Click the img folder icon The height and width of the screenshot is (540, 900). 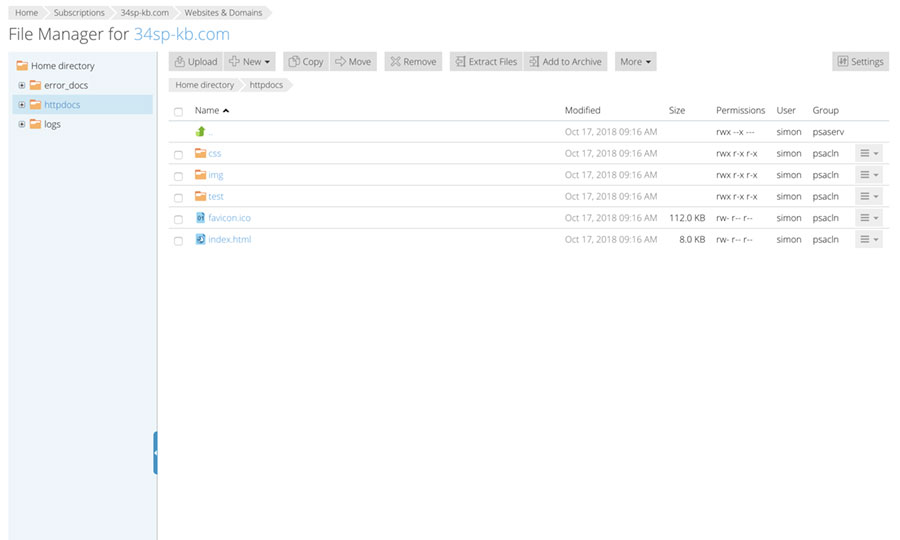click(200, 174)
